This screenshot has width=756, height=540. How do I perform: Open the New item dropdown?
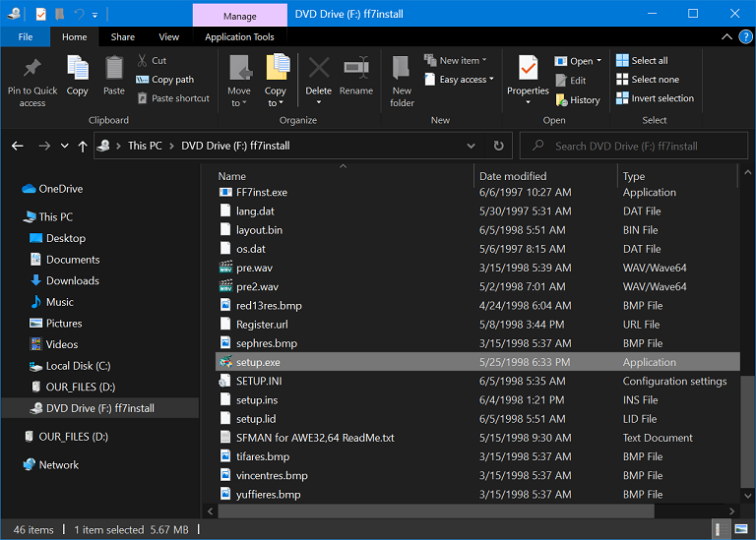point(455,61)
